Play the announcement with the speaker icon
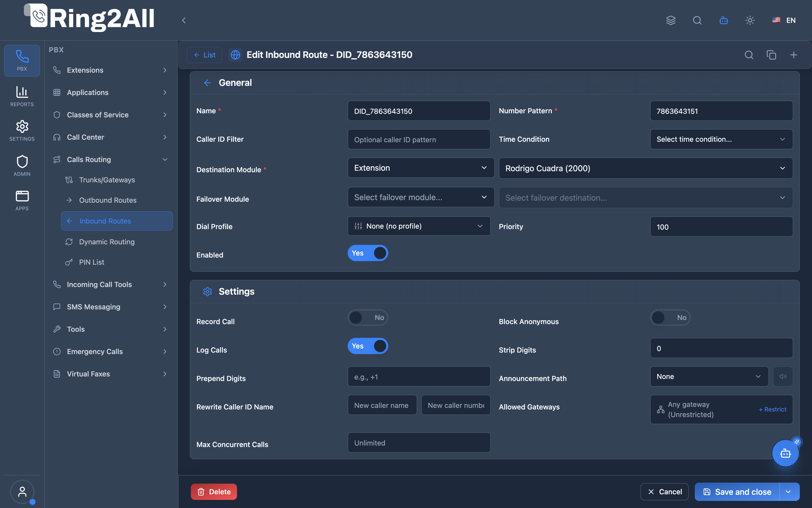The width and height of the screenshot is (812, 508). coord(783,376)
